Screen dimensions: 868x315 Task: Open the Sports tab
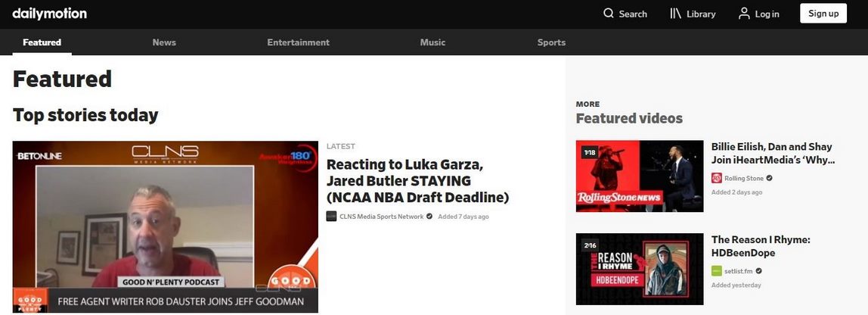[551, 42]
